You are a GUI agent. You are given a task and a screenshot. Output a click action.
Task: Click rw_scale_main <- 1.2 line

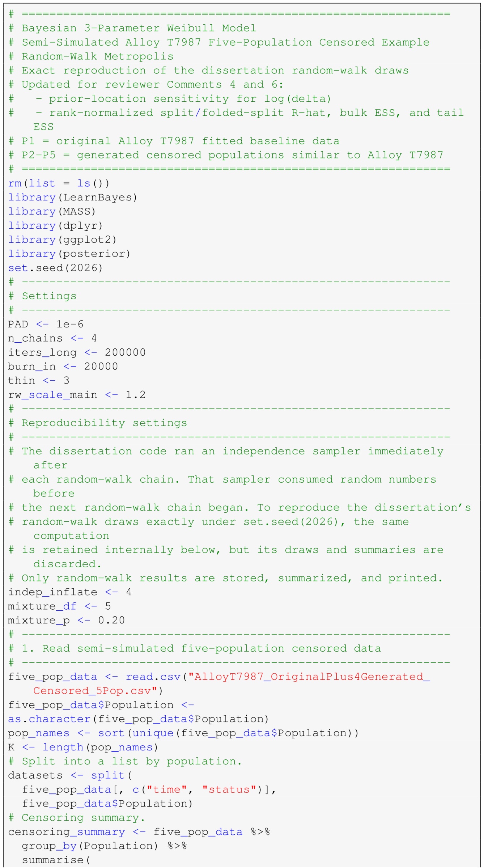(77, 395)
